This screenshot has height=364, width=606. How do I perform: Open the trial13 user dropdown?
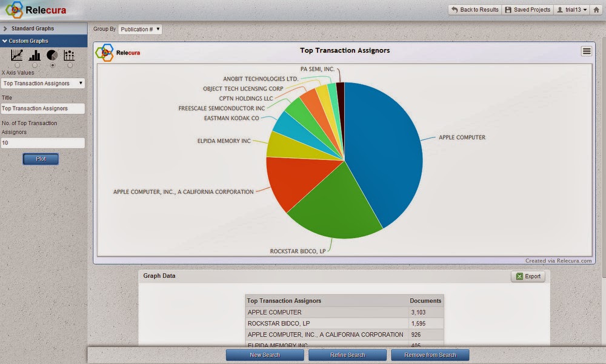571,10
